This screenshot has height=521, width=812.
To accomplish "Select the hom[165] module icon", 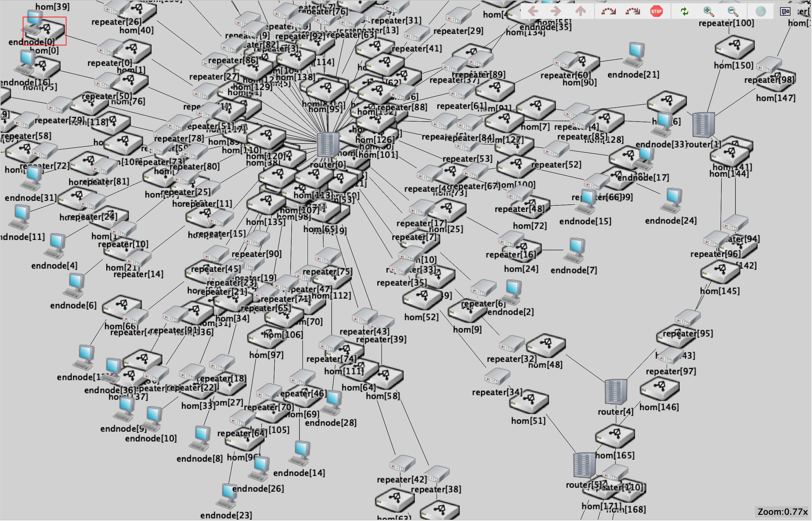I will click(615, 437).
